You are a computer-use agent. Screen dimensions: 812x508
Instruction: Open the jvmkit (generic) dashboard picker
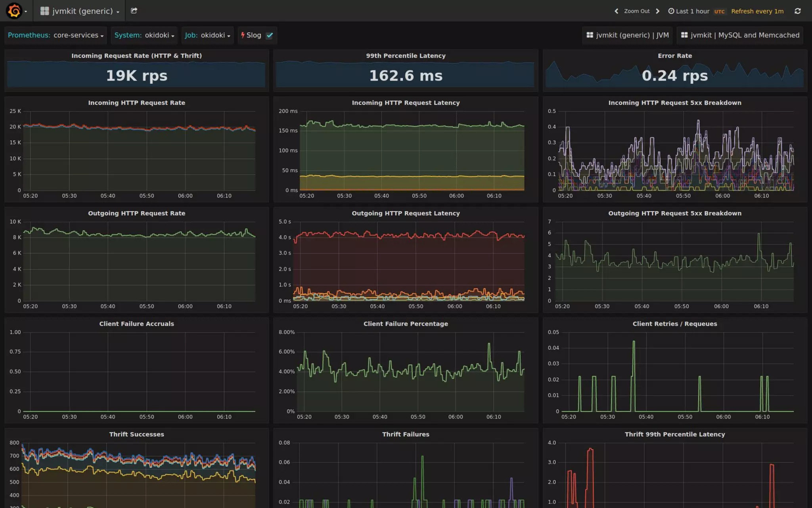[x=82, y=11]
